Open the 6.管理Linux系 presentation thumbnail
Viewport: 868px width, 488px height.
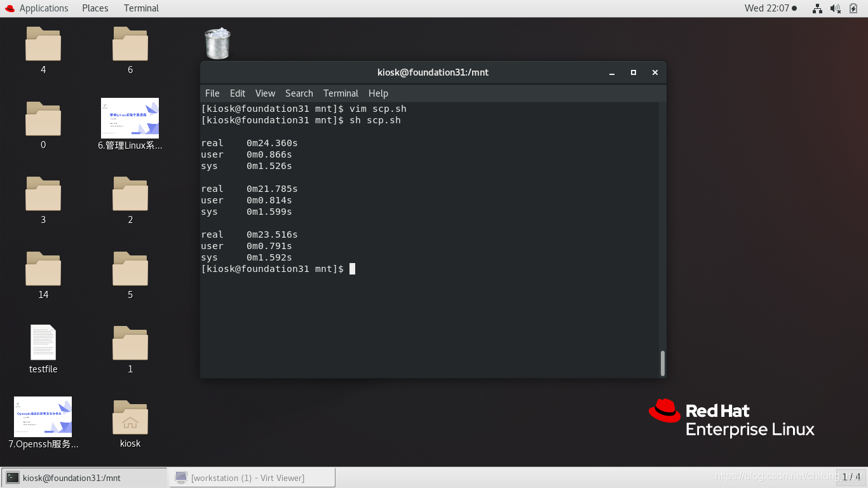pyautogui.click(x=130, y=118)
